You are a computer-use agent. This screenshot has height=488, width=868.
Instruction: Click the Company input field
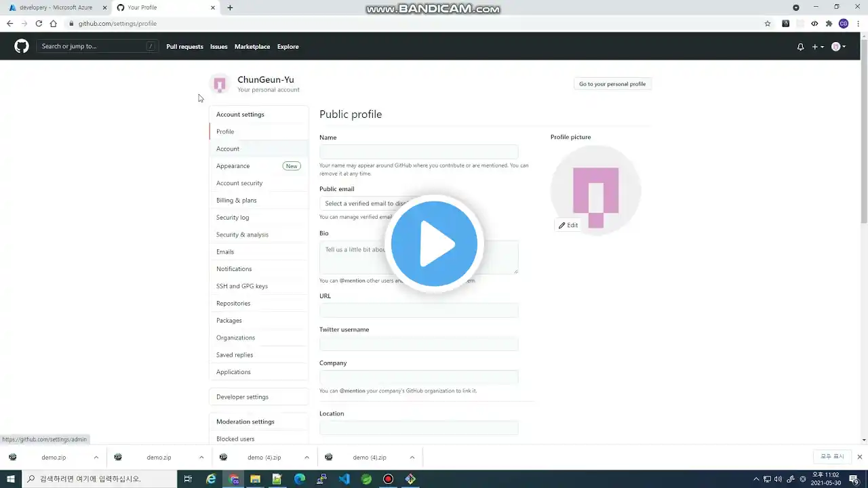click(418, 377)
